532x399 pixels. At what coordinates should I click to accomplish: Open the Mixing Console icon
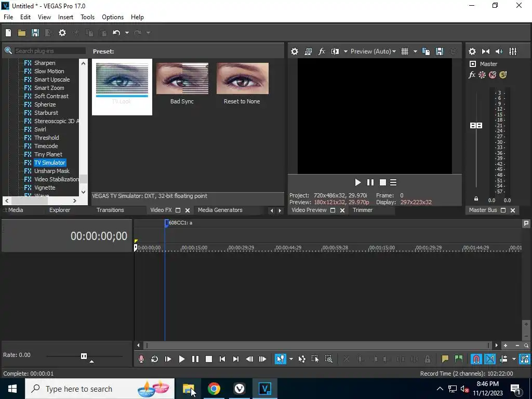513,51
